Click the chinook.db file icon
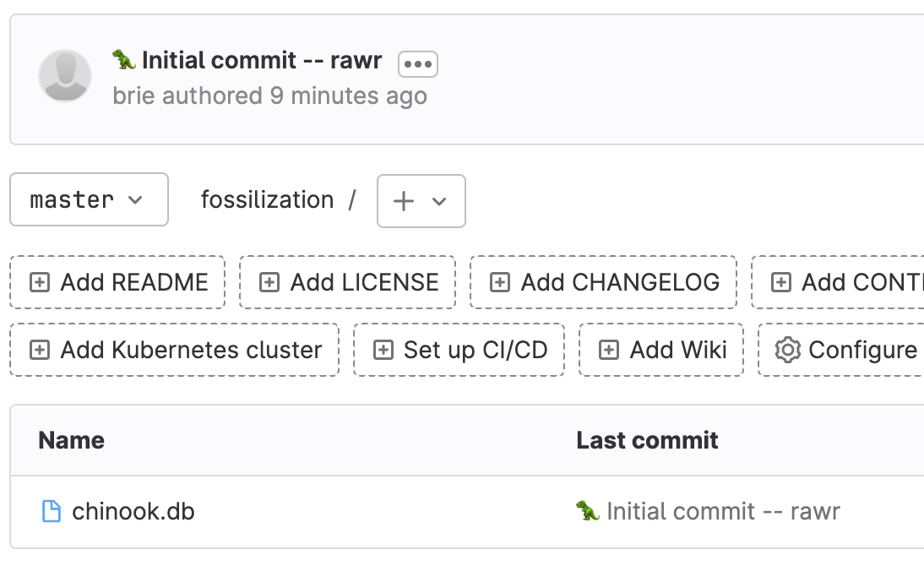924x566 pixels. point(52,511)
